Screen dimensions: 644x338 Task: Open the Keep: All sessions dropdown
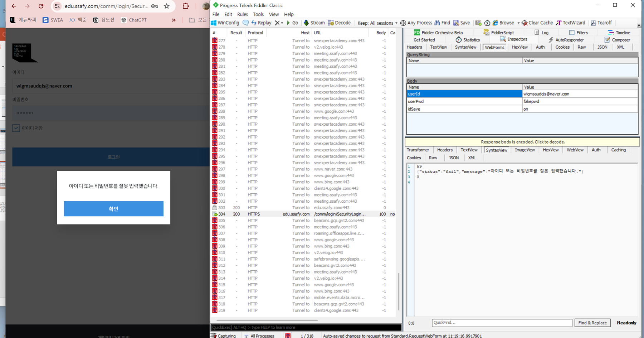[x=377, y=23]
